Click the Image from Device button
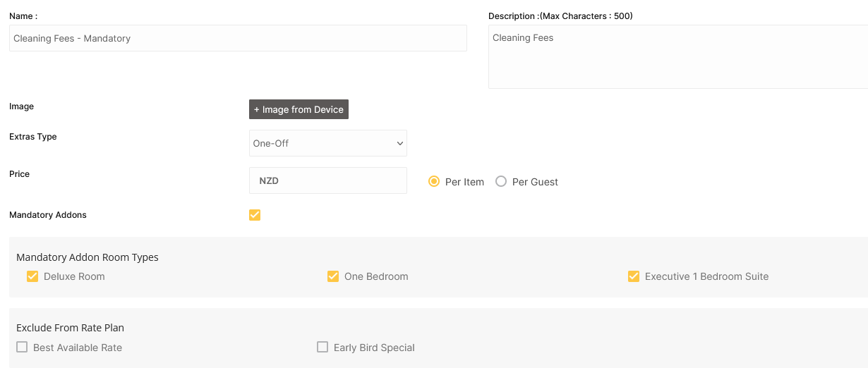Viewport: 868px width, 368px height. click(299, 109)
